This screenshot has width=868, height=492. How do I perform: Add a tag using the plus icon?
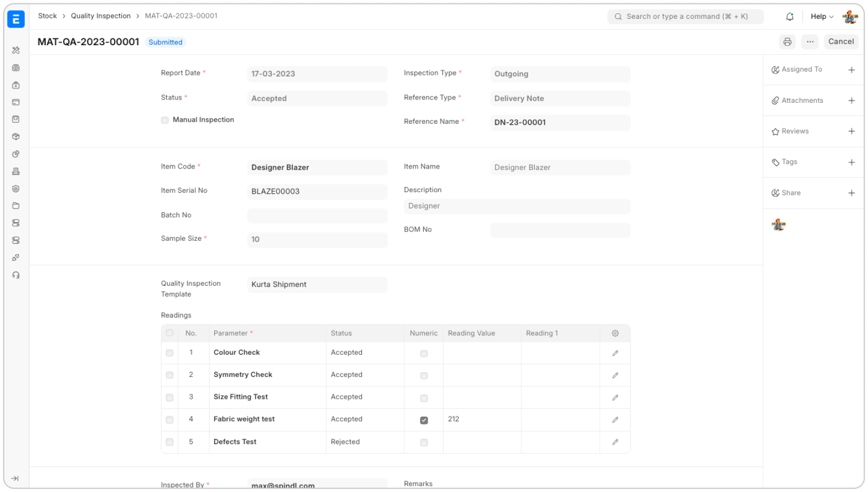[x=851, y=163]
